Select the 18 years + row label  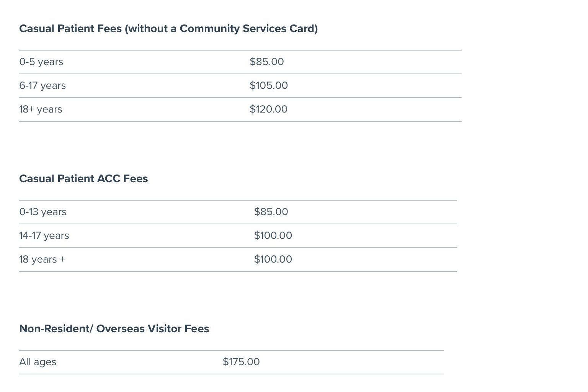(x=42, y=259)
